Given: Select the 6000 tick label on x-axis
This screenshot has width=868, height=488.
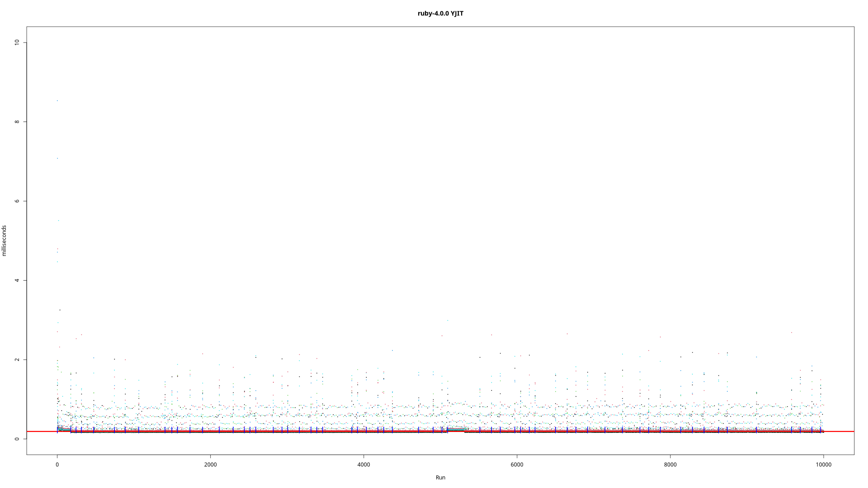Looking at the screenshot, I should click(x=517, y=465).
